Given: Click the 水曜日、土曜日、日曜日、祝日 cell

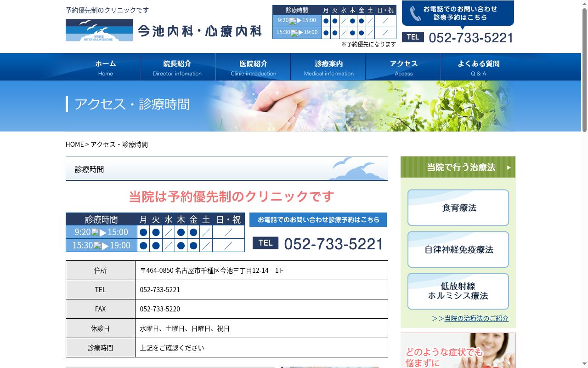Looking at the screenshot, I should 261,328.
